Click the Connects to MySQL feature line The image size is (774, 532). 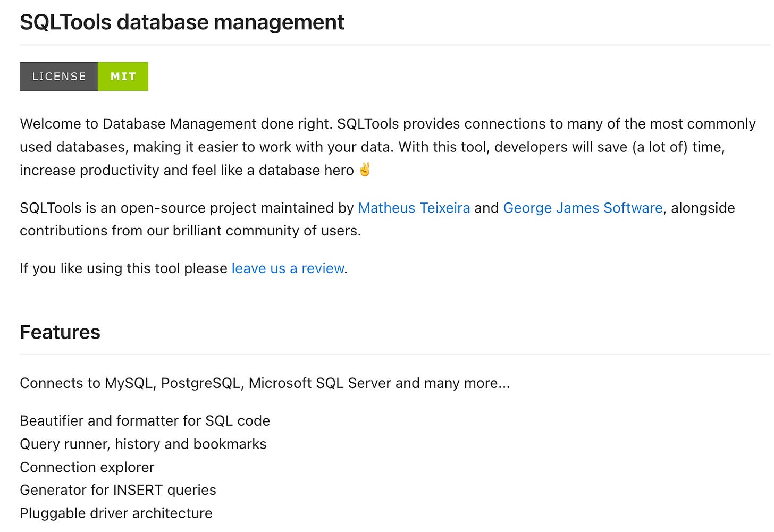(x=264, y=383)
